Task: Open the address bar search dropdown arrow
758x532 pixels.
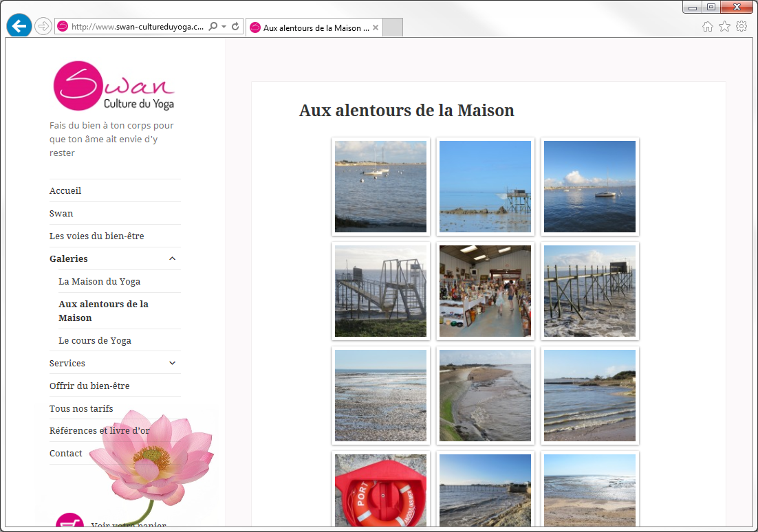Action: tap(224, 27)
